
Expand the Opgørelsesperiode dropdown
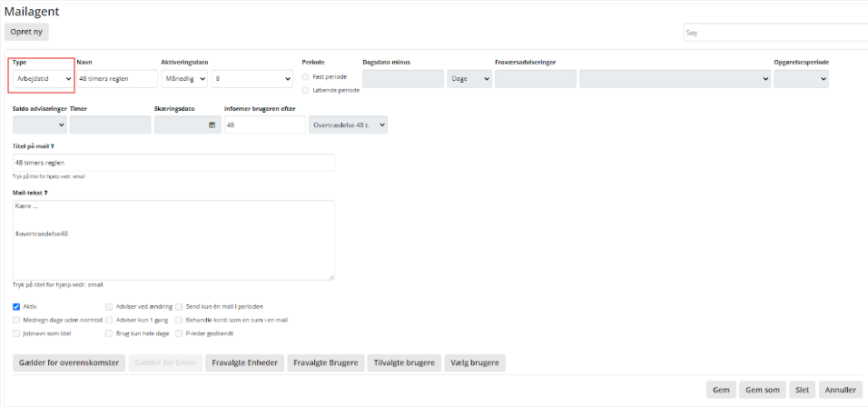pos(801,79)
